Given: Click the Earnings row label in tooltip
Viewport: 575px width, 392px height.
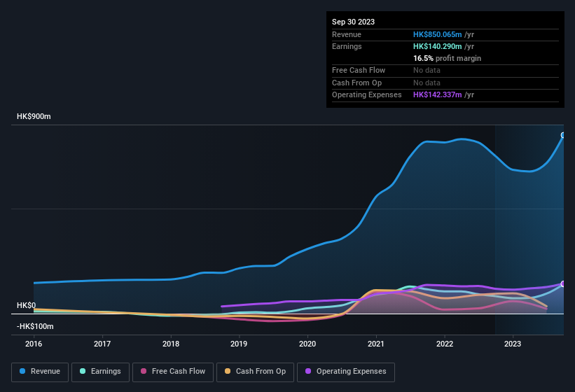Looking at the screenshot, I should (347, 46).
